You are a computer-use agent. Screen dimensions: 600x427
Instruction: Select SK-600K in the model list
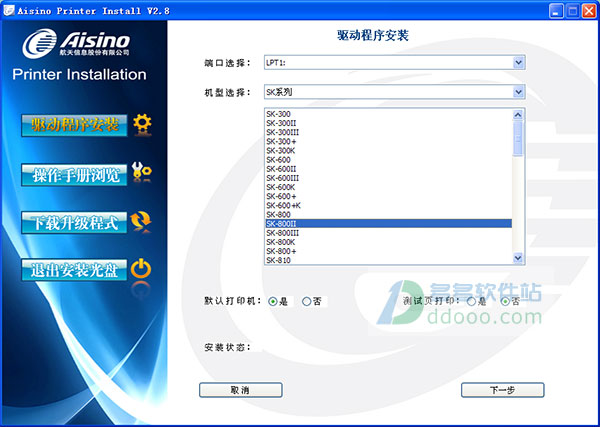tap(388, 187)
